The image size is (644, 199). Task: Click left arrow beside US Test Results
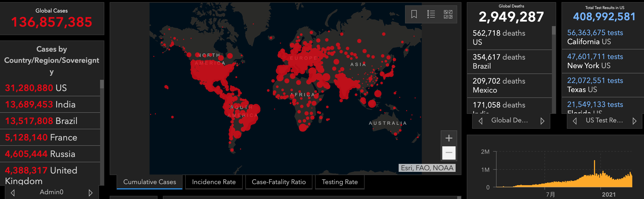point(575,121)
